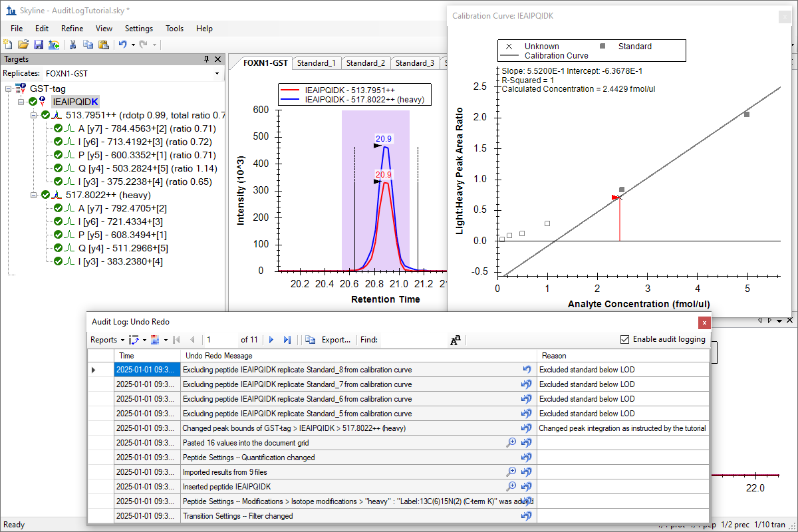Viewport: 798px width, 532px height.
Task: Undo back to Standard_5 exclusion entry
Action: point(527,414)
